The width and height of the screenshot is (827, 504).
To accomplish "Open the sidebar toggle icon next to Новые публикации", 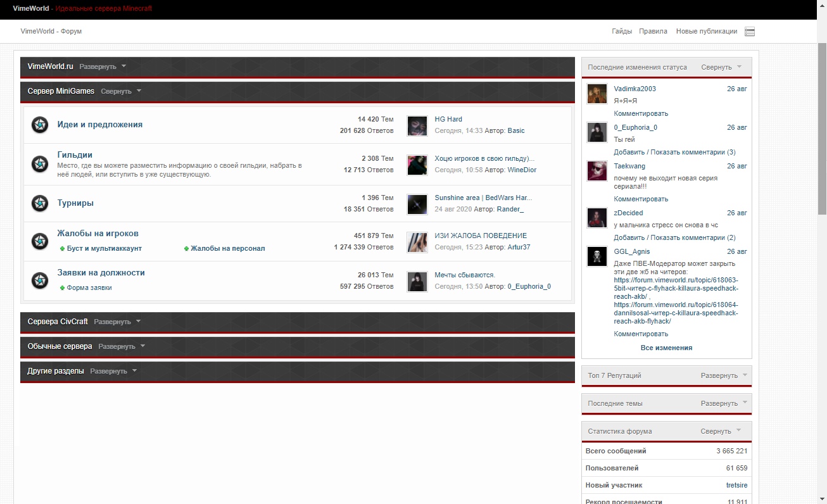I will pos(750,32).
